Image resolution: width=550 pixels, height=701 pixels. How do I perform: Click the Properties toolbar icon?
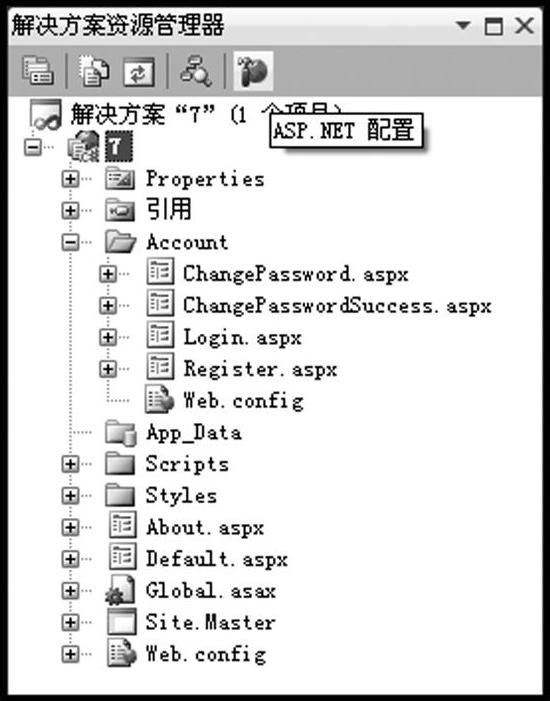pyautogui.click(x=38, y=70)
